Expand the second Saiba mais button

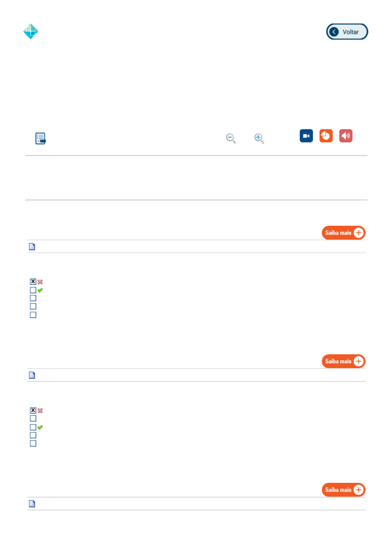(x=343, y=361)
